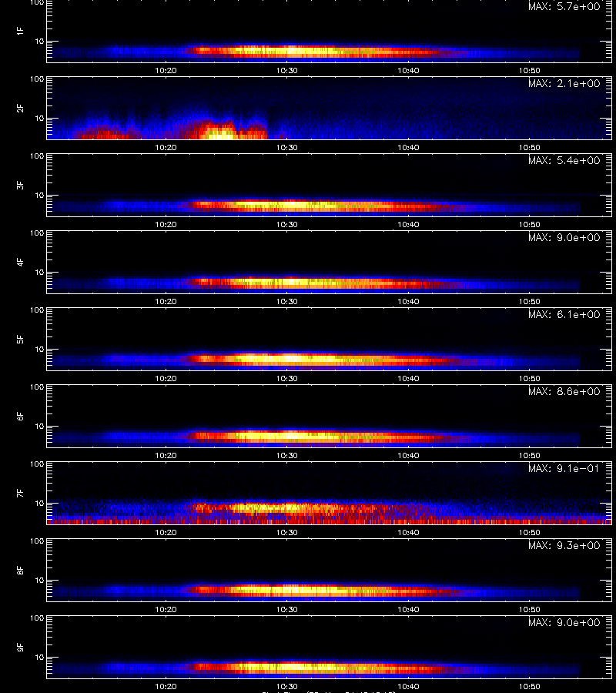The width and height of the screenshot is (616, 693).
Task: Click the 4F panel axis label
Action: click(19, 262)
